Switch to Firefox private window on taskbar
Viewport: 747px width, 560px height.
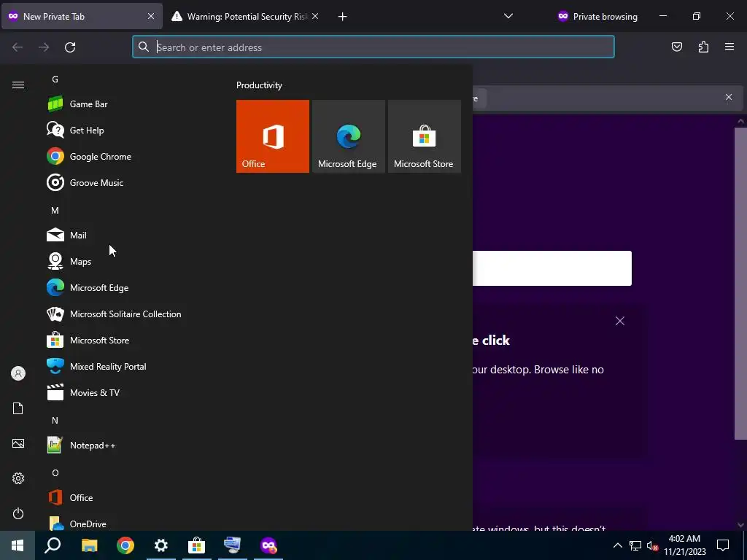click(268, 545)
